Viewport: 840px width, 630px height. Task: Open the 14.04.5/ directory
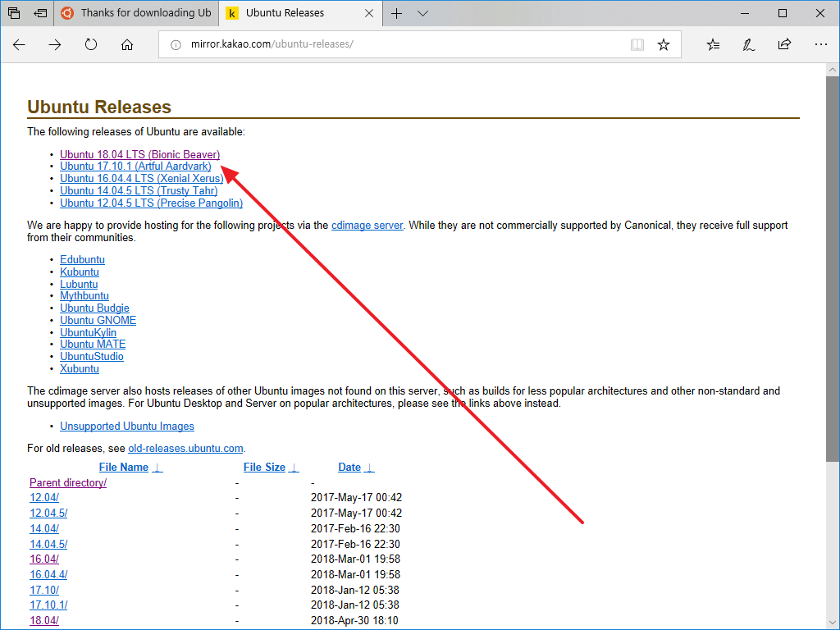pyautogui.click(x=48, y=545)
